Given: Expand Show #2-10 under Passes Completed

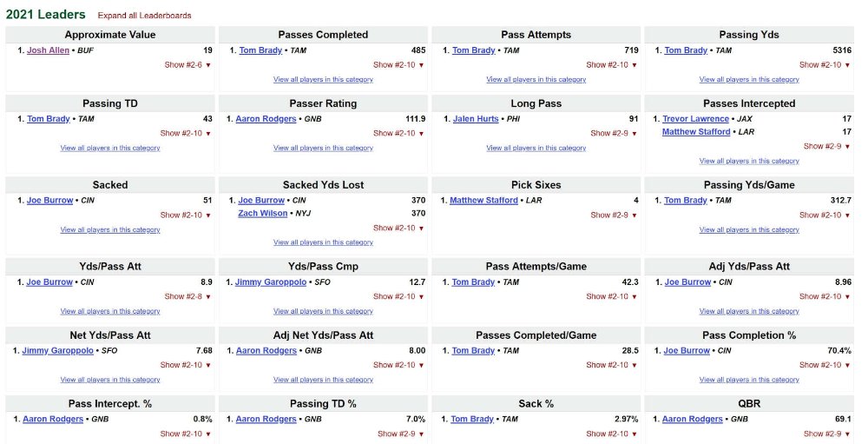Looking at the screenshot, I should (398, 65).
